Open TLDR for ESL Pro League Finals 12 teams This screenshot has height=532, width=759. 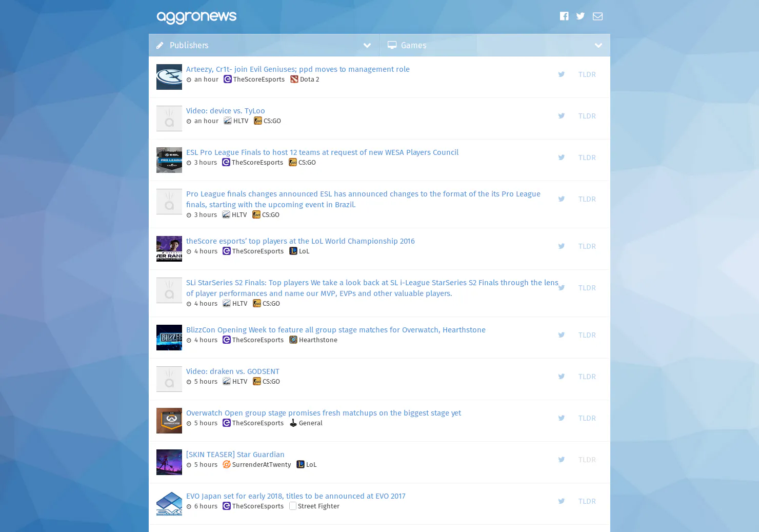(x=587, y=157)
